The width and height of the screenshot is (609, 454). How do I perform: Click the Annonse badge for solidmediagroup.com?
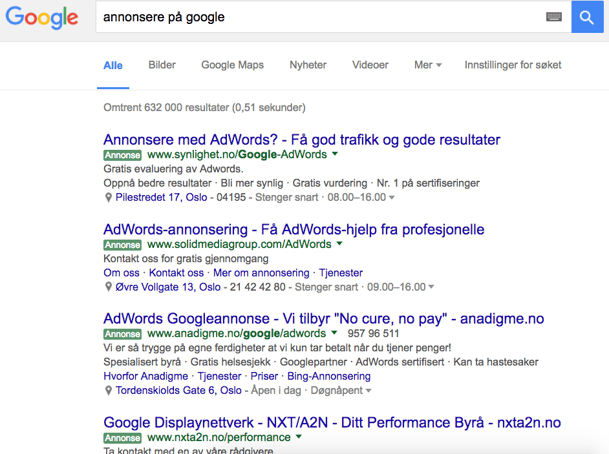[122, 245]
